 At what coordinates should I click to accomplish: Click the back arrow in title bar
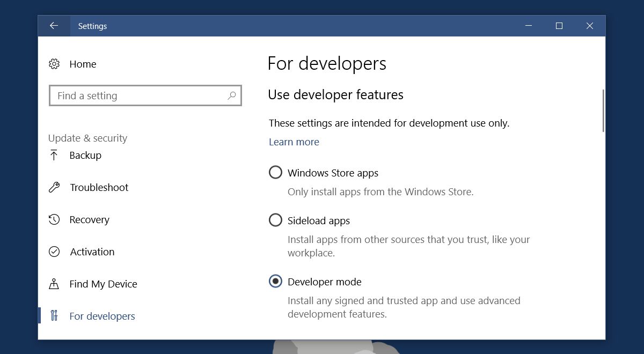pyautogui.click(x=54, y=26)
